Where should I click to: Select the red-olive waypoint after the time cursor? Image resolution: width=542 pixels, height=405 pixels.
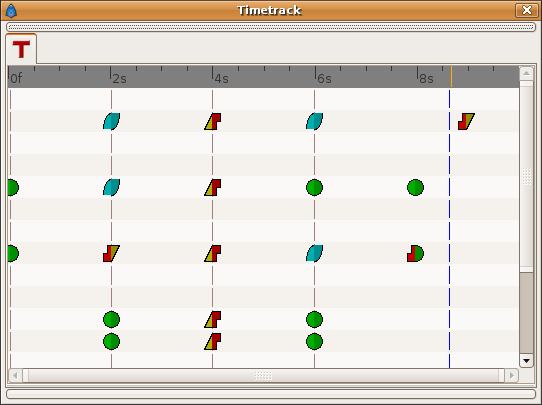[x=466, y=121]
